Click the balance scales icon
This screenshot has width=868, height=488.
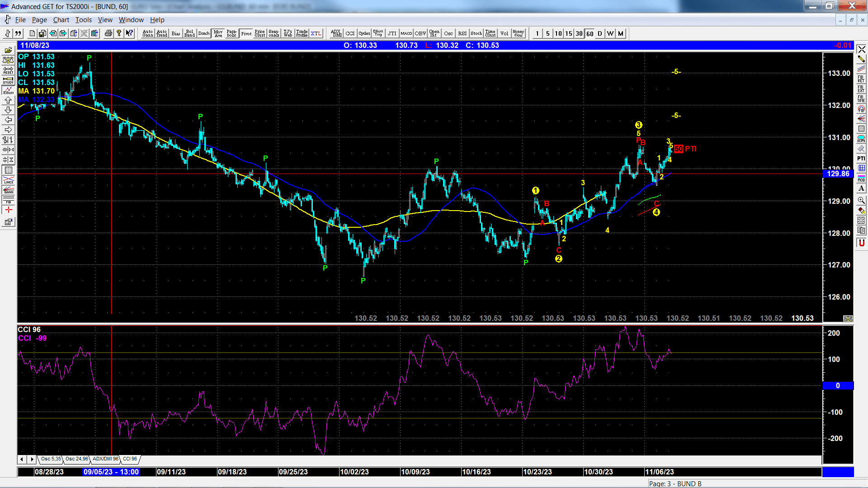tap(8, 60)
